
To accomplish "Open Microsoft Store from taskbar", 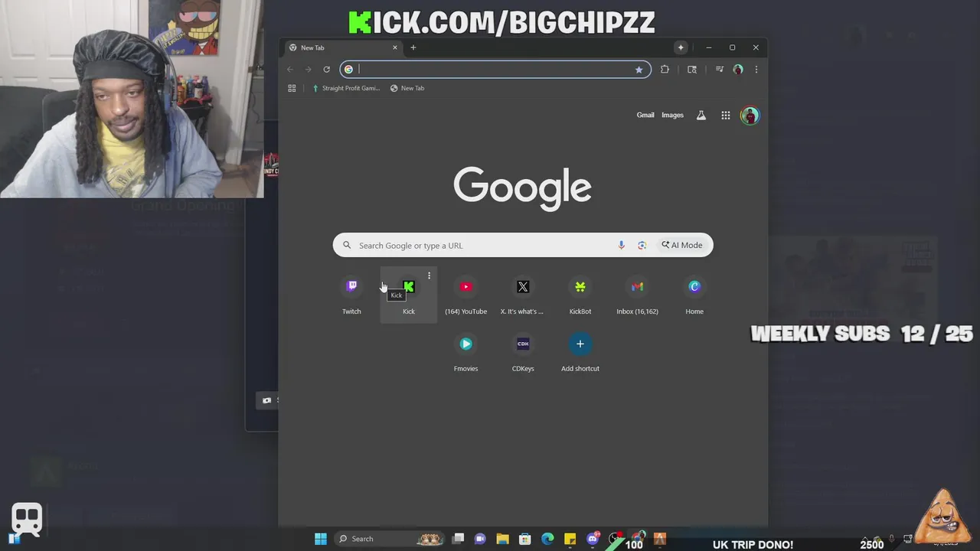I will pos(525,539).
